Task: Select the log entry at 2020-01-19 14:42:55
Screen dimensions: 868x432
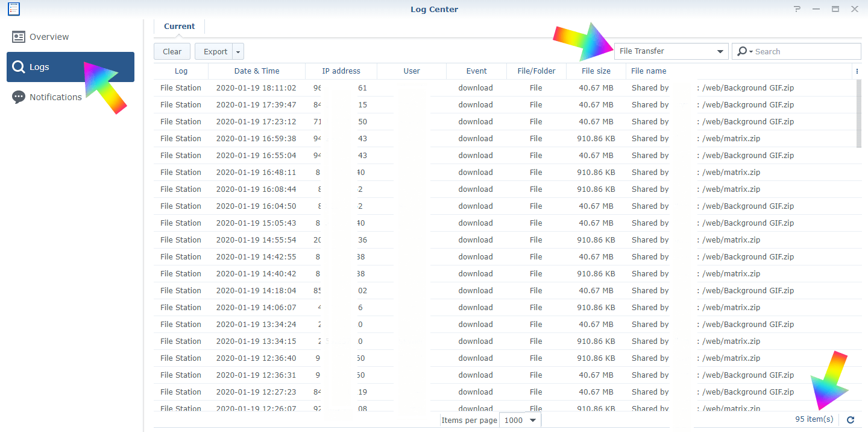Action: [x=505, y=257]
